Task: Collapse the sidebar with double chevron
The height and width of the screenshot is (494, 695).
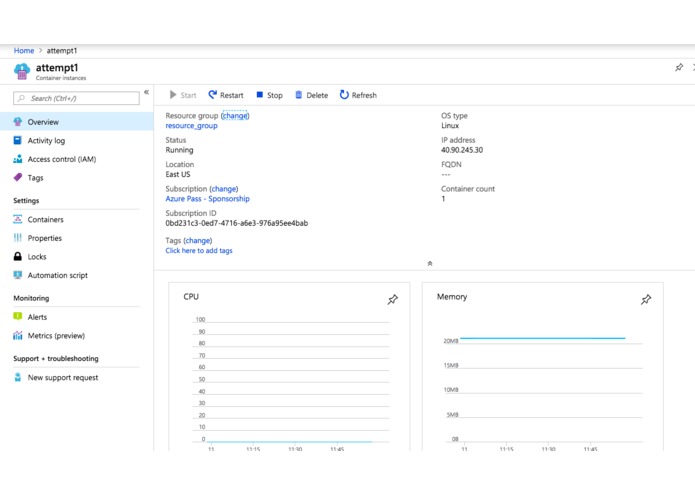Action: click(x=146, y=92)
